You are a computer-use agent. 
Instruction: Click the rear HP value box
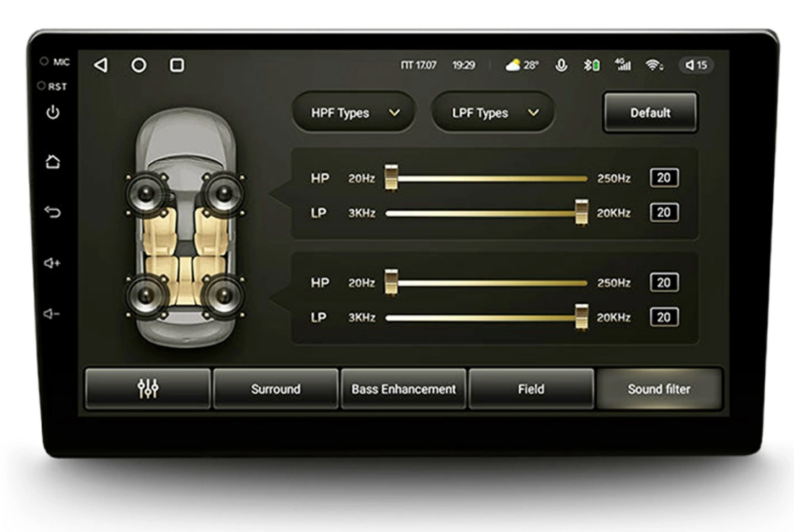(664, 283)
